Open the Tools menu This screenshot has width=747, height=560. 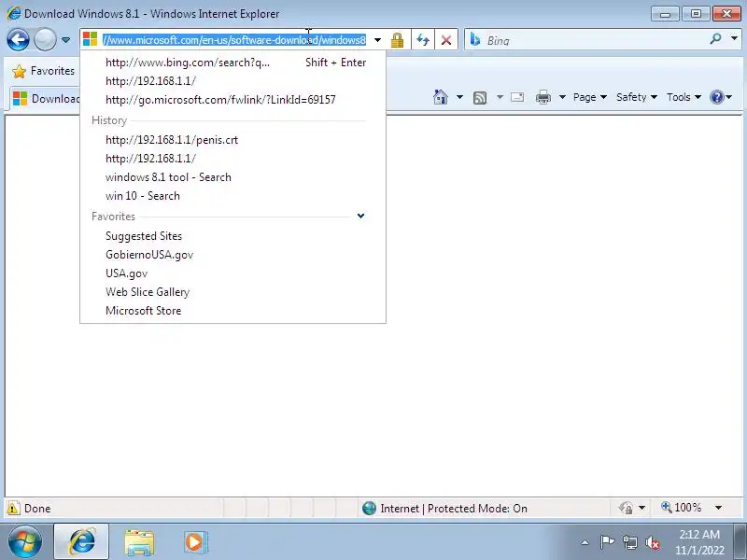pyautogui.click(x=684, y=97)
